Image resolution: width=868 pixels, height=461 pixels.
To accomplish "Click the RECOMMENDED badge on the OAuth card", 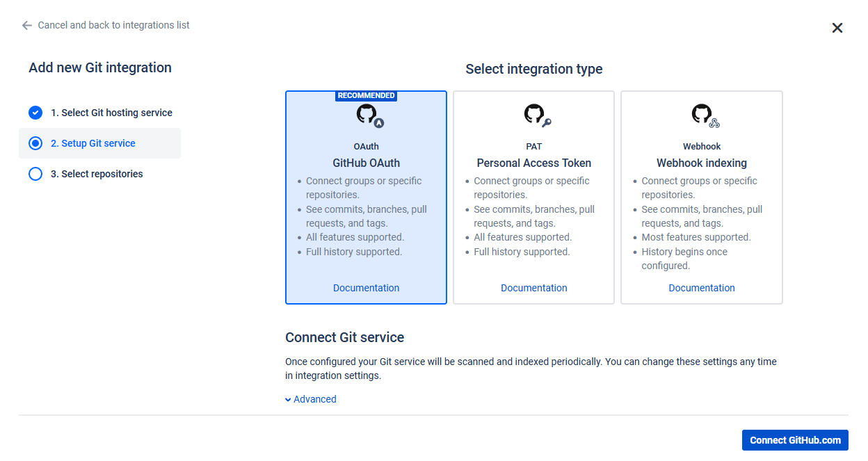I will pyautogui.click(x=366, y=95).
